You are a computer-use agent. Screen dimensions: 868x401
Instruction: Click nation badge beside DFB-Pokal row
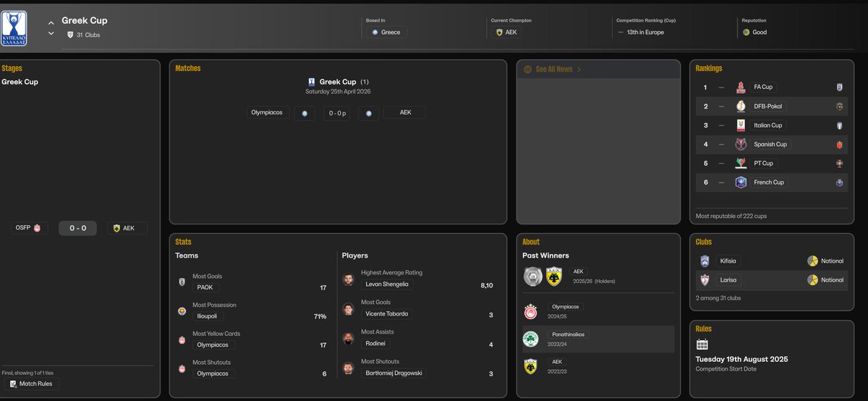(840, 106)
